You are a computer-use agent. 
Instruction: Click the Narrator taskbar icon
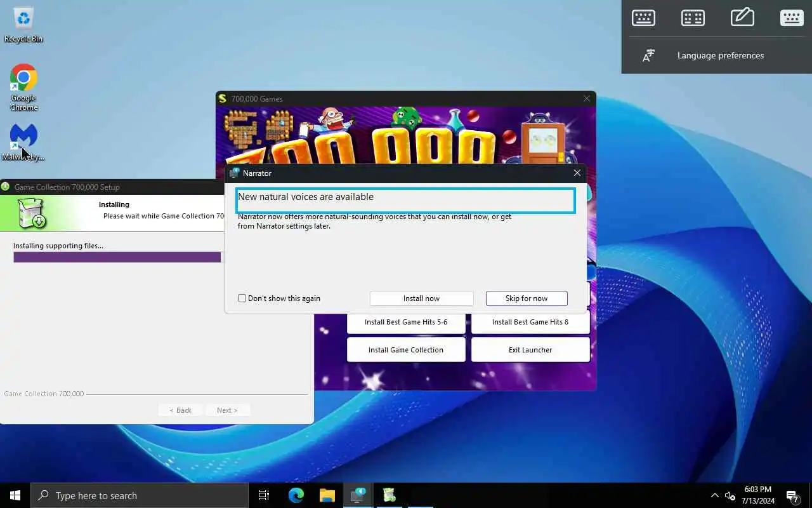(x=358, y=495)
